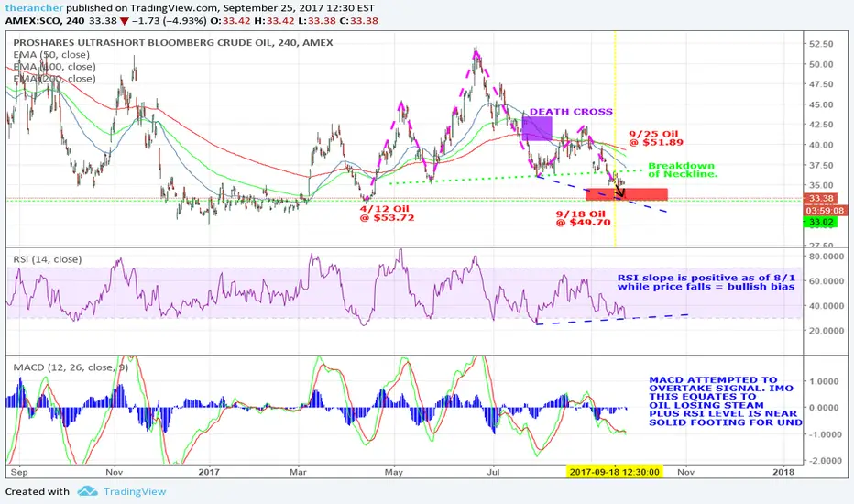Open the 'therancher' author link

[34, 9]
